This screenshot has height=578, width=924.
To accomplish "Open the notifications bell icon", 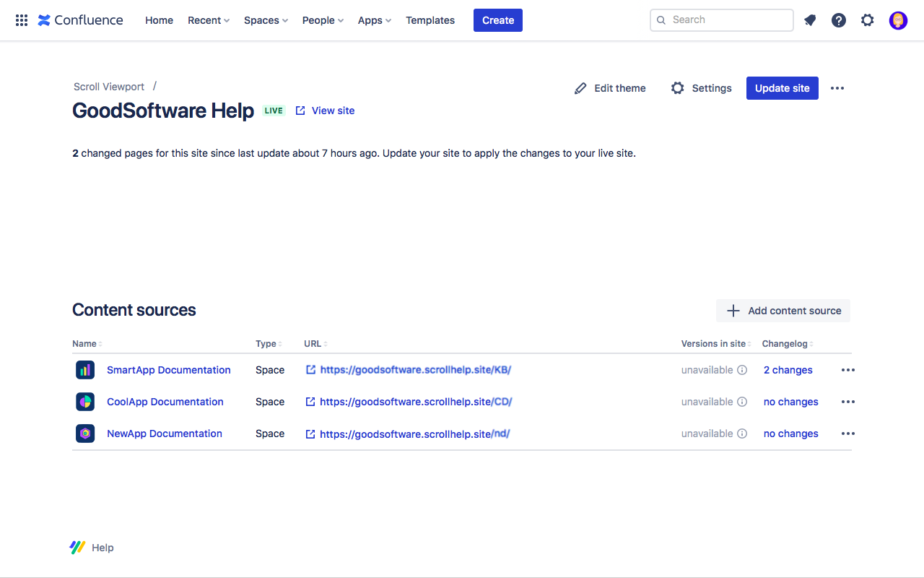I will [x=810, y=20].
